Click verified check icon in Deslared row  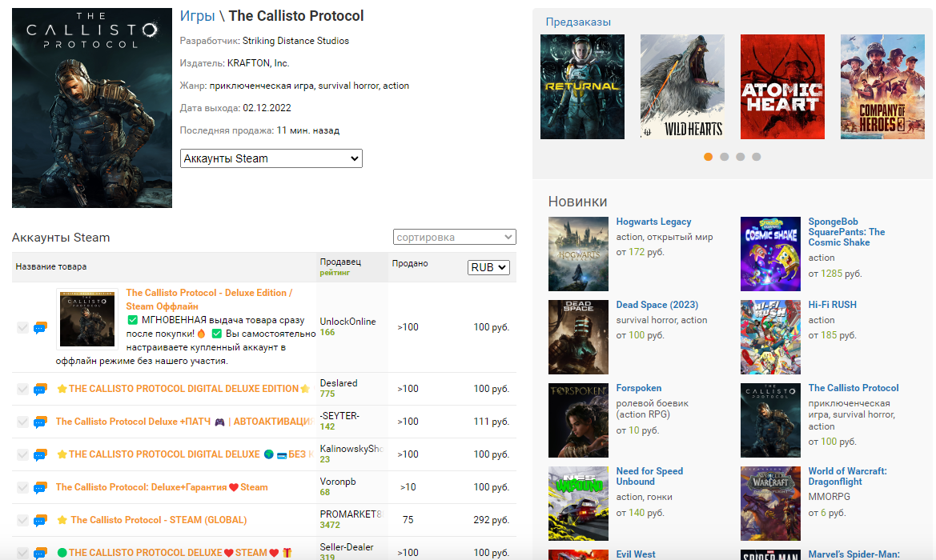(22, 389)
